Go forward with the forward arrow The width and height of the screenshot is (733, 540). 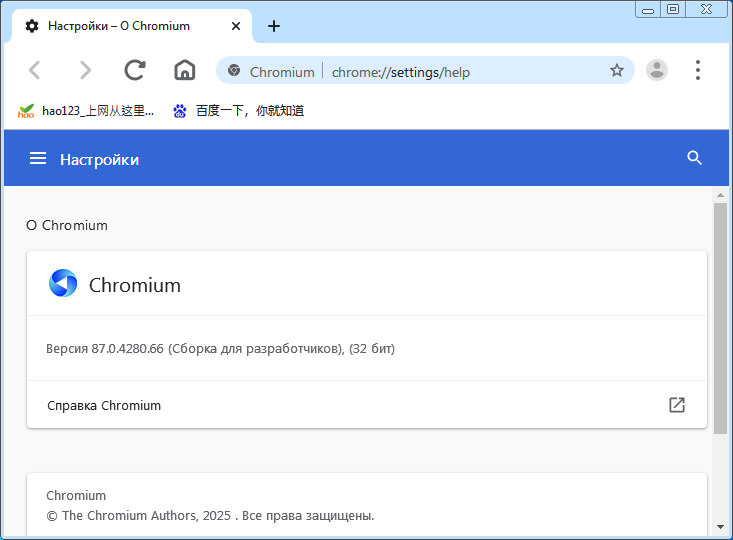(85, 71)
